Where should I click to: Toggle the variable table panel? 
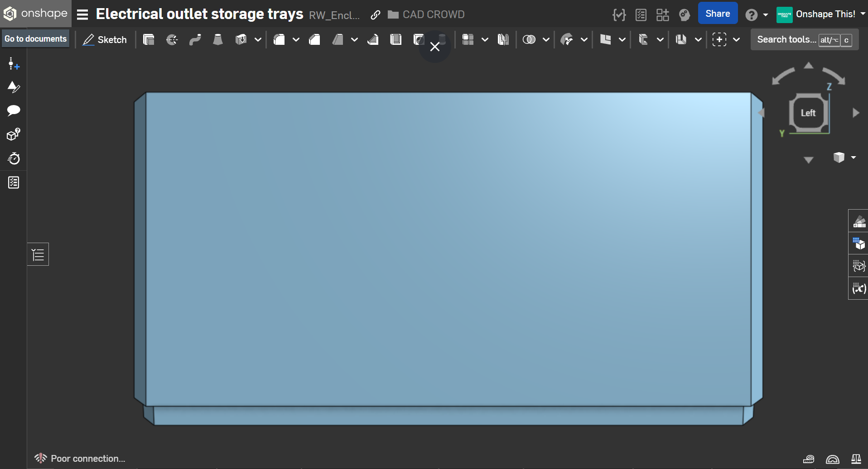click(858, 288)
